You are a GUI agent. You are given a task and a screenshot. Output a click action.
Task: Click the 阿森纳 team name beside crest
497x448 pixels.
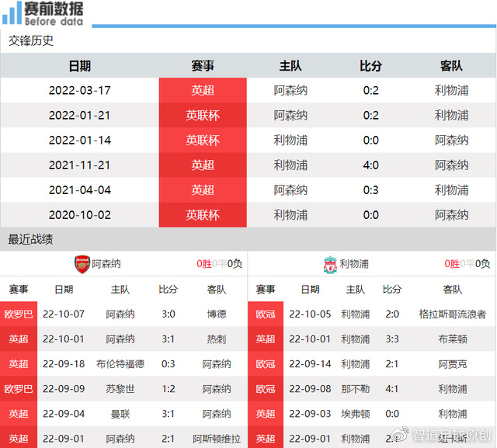tap(106, 264)
